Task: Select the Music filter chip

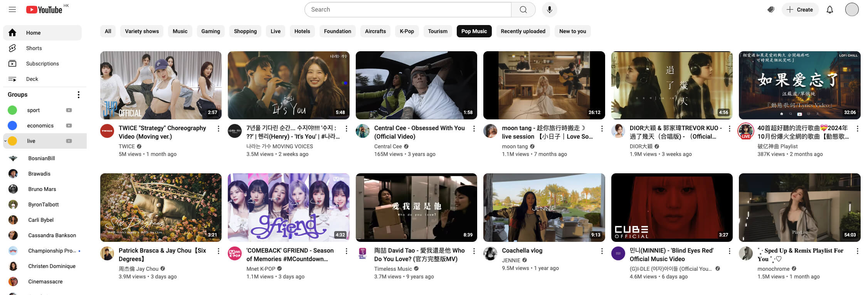Action: click(180, 31)
